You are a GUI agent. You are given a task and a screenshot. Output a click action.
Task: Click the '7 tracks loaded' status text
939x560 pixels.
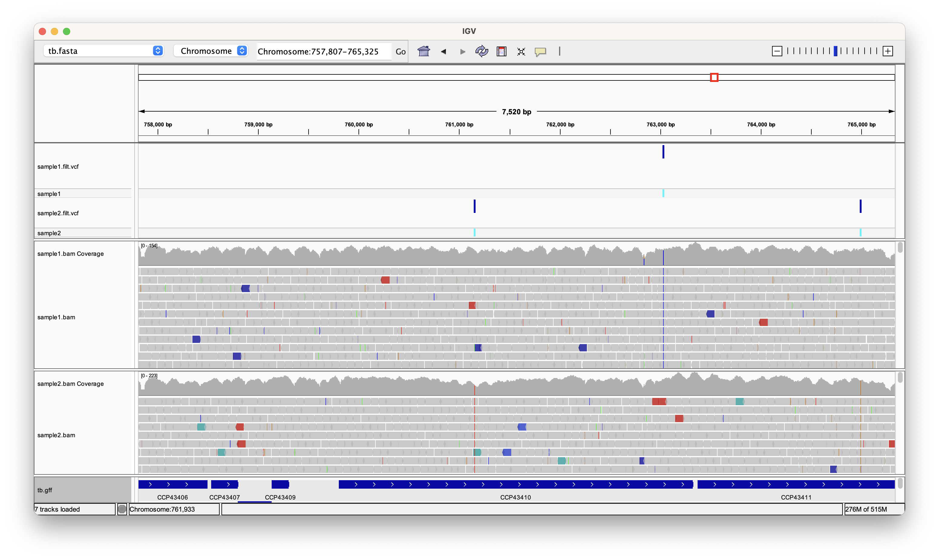[57, 509]
